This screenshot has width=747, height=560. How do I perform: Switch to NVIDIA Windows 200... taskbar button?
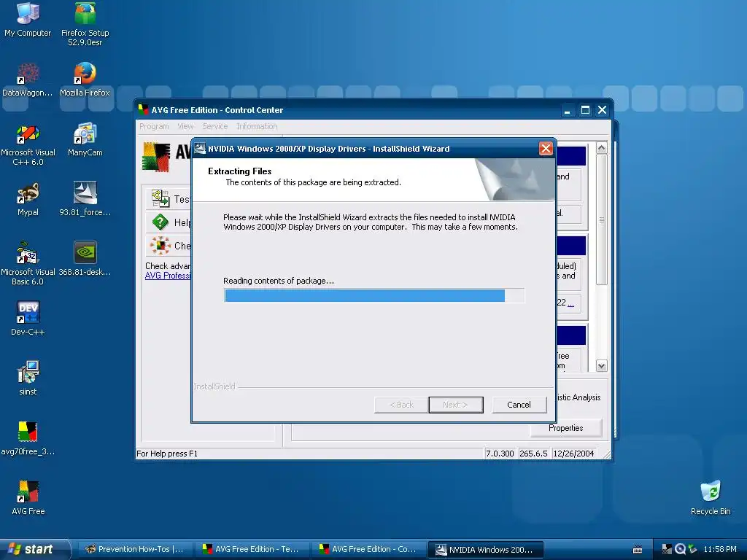pos(485,550)
